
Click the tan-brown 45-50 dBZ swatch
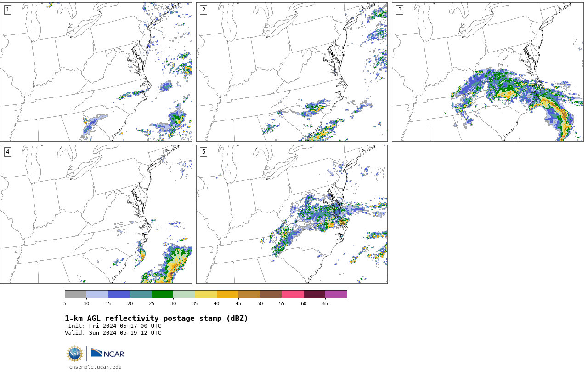point(249,294)
